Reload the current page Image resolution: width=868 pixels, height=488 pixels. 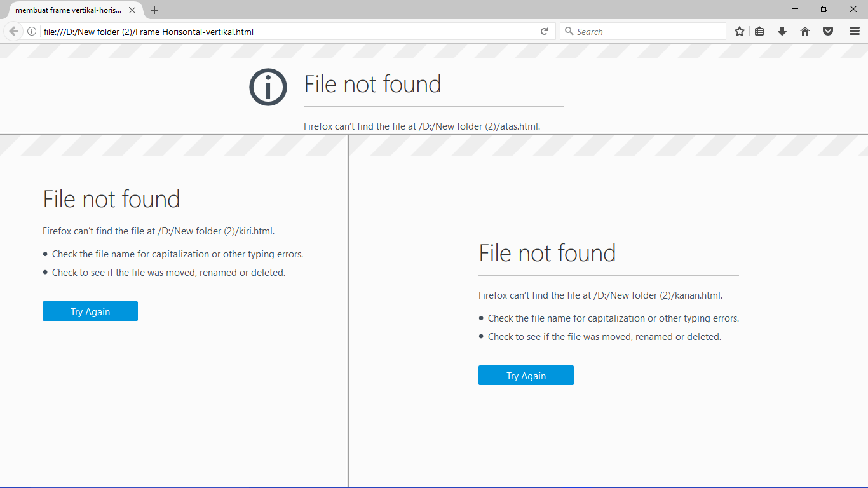click(544, 31)
